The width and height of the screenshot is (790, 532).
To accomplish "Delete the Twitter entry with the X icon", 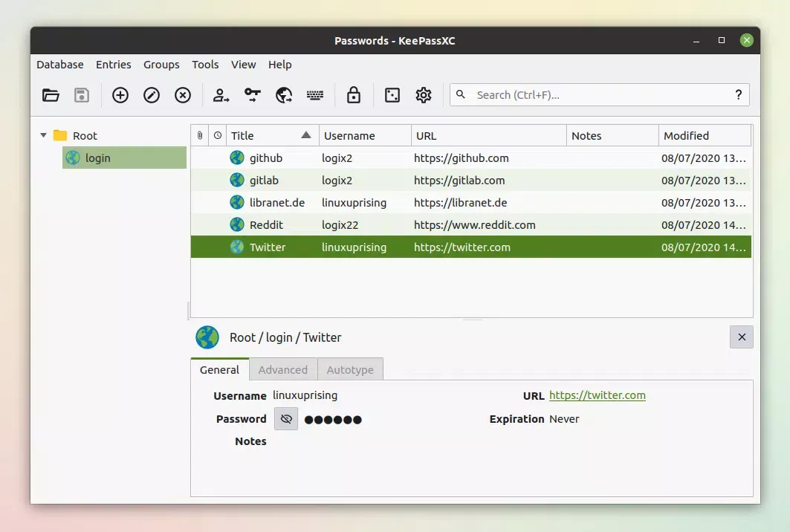I will (182, 95).
